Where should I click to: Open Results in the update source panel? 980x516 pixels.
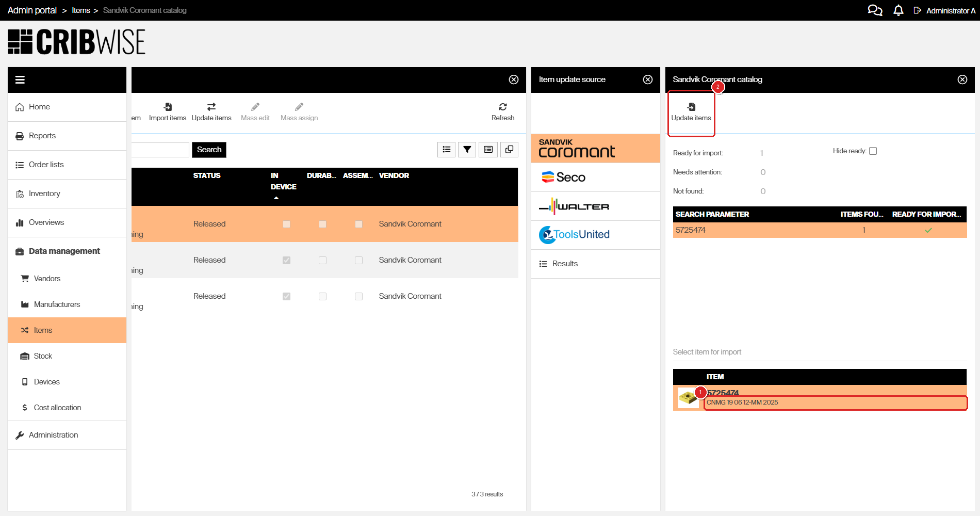tap(596, 264)
